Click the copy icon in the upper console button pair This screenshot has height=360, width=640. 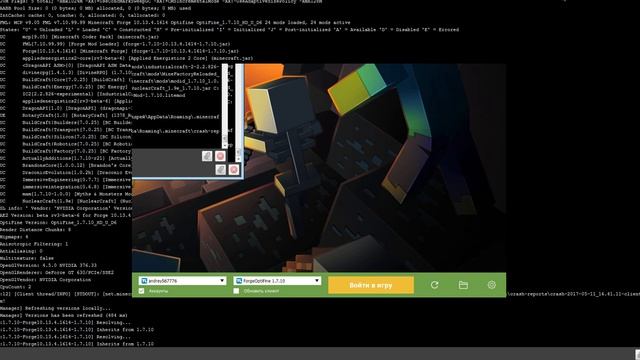click(x=207, y=156)
